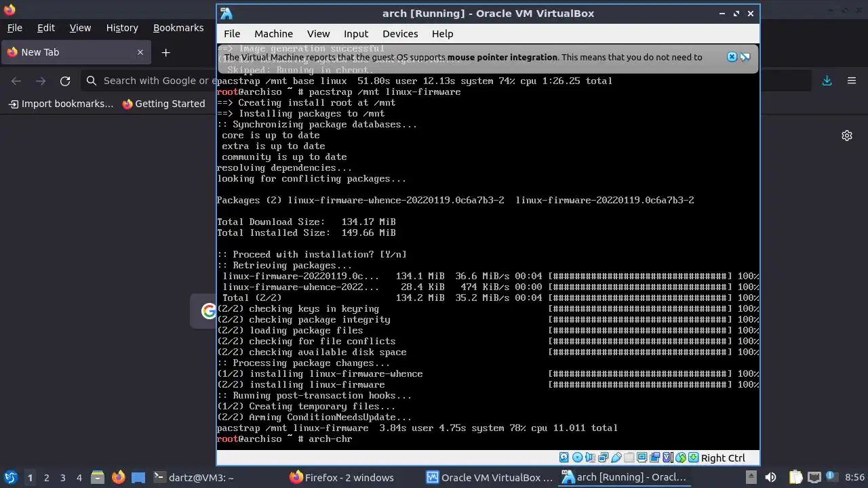Screen dimensions: 868x488
Task: Open Firefox Edit menu
Action: click(46, 28)
